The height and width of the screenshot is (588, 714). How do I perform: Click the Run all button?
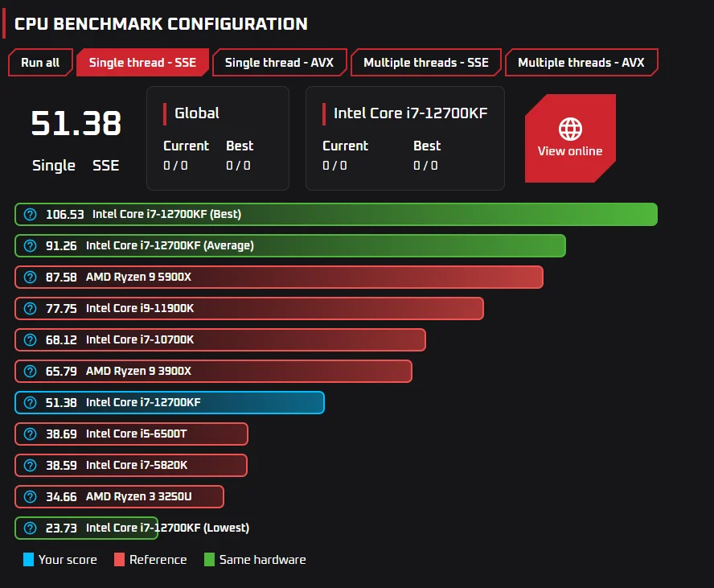[x=40, y=63]
